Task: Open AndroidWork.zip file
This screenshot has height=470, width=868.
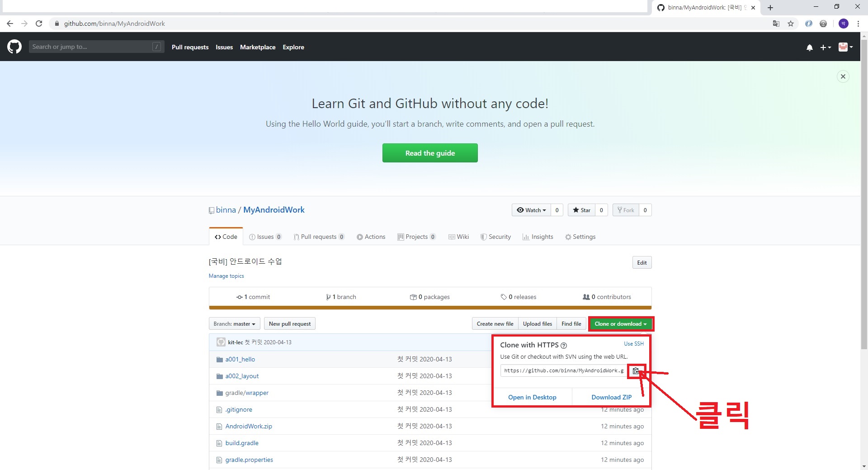Action: [x=249, y=426]
